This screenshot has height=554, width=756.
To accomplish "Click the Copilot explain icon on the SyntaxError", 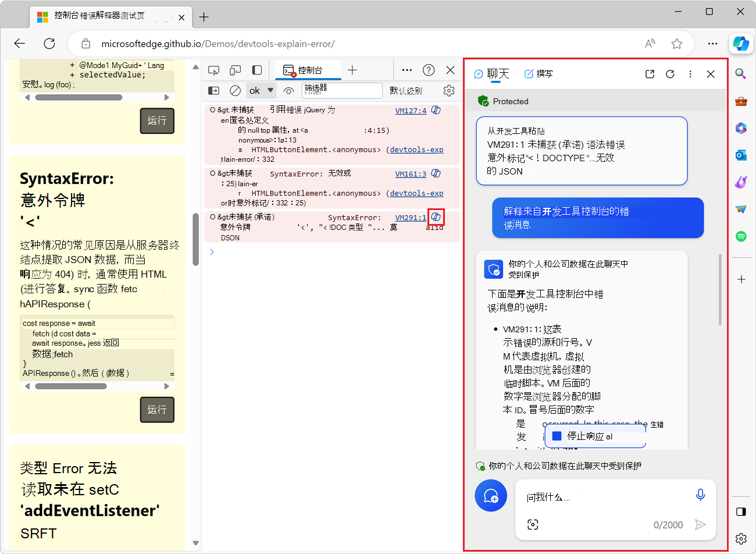I will pos(436,216).
